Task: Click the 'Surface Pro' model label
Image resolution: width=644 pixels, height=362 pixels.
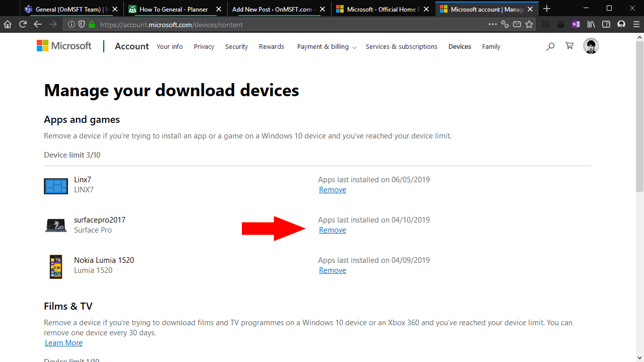Action: [x=93, y=230]
